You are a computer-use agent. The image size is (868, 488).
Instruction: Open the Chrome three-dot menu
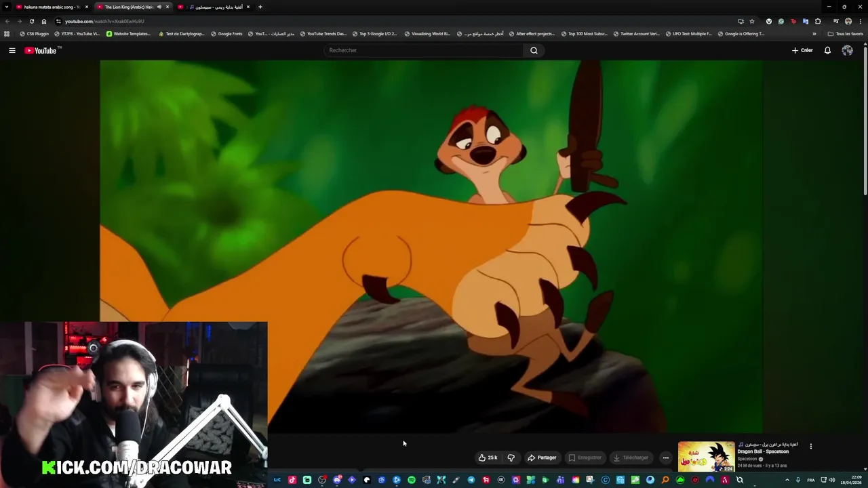(860, 21)
